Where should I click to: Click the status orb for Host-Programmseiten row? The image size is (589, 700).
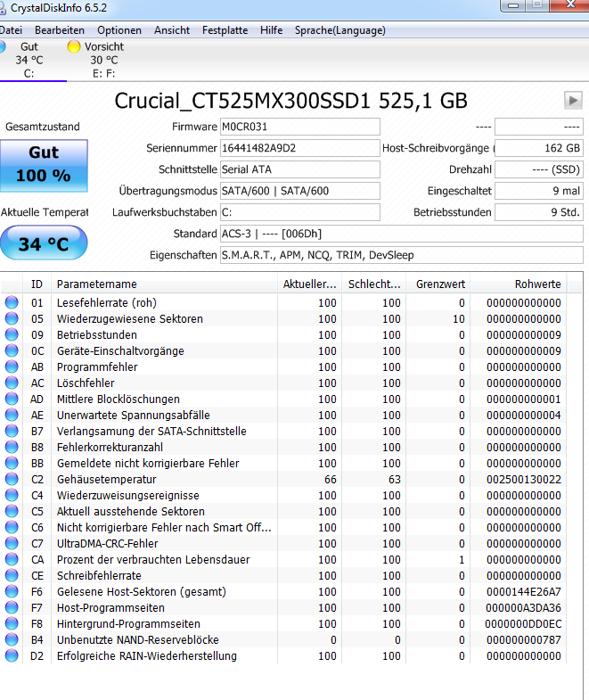point(12,607)
